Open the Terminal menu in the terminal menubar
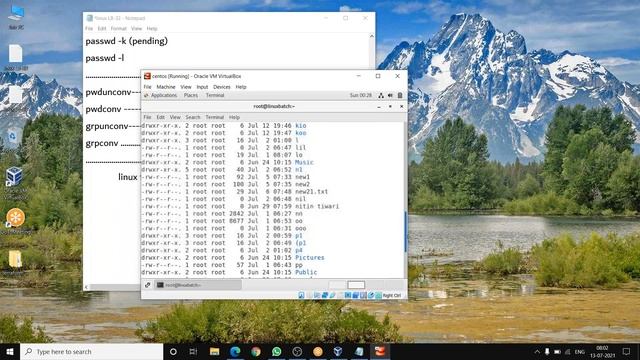 [214, 117]
